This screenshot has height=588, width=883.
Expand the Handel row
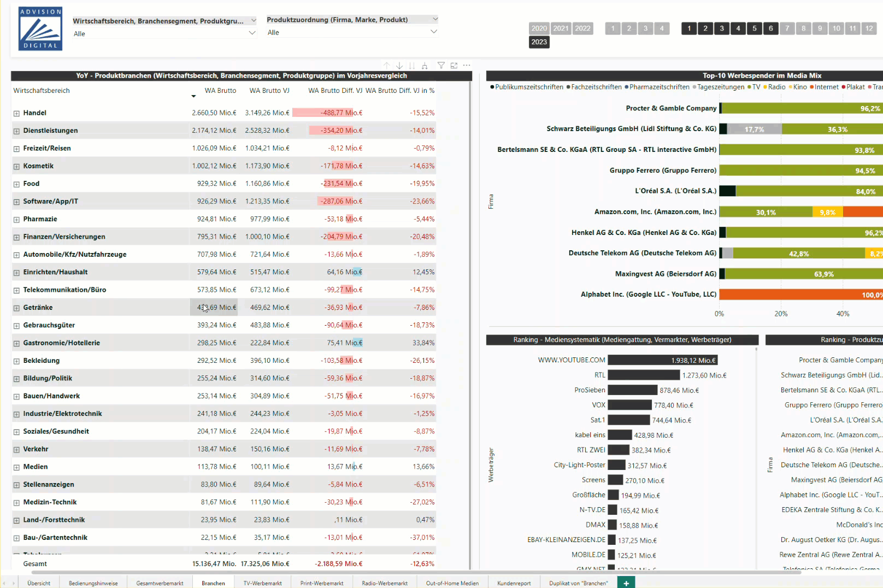(16, 113)
